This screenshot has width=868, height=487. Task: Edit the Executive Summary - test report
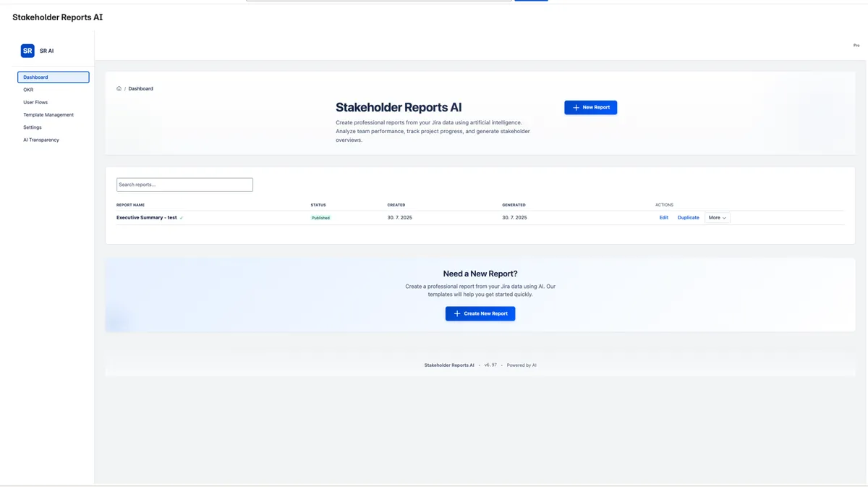tap(664, 218)
